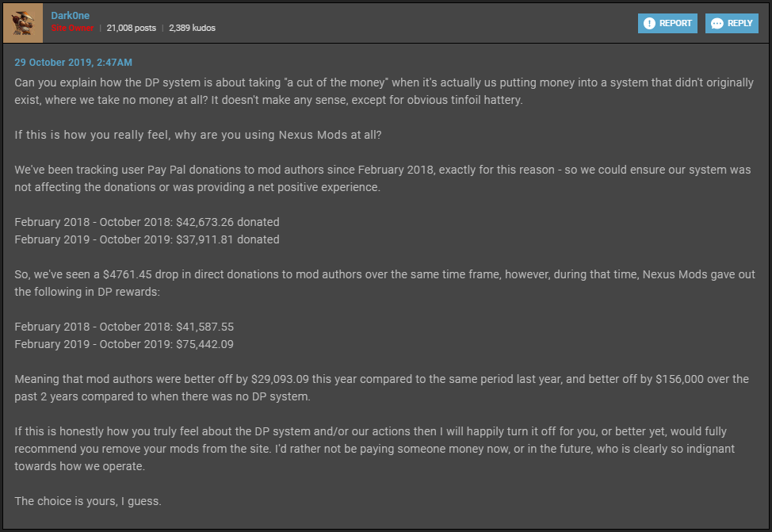Screen dimensions: 772x532
Task: Click the paragraph beginning "Can you explain"
Action: pos(384,91)
